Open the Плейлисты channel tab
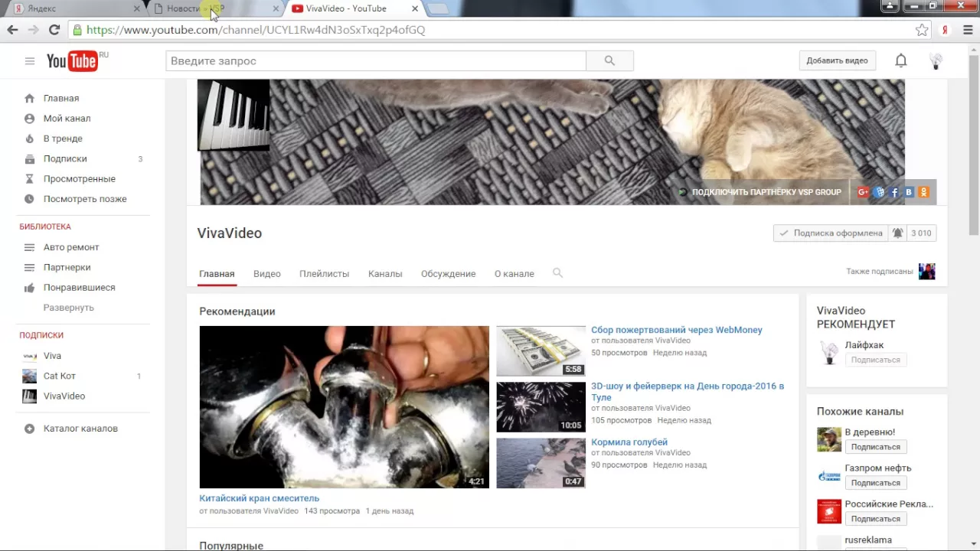This screenshot has width=980, height=551. (x=324, y=274)
